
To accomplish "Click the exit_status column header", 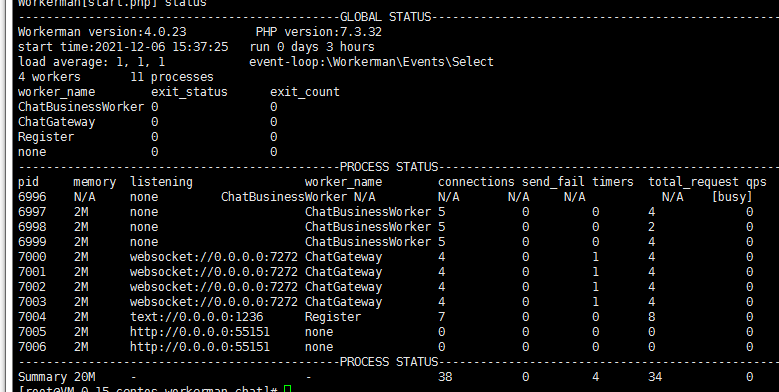I will coord(189,92).
